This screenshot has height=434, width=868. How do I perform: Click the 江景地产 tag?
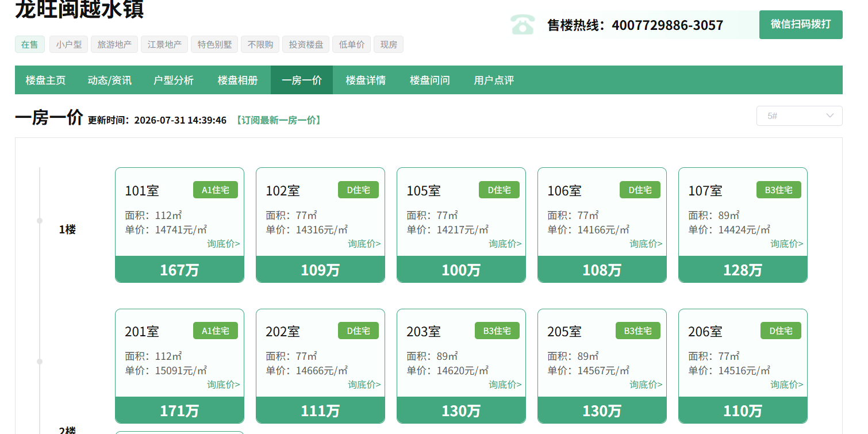164,44
